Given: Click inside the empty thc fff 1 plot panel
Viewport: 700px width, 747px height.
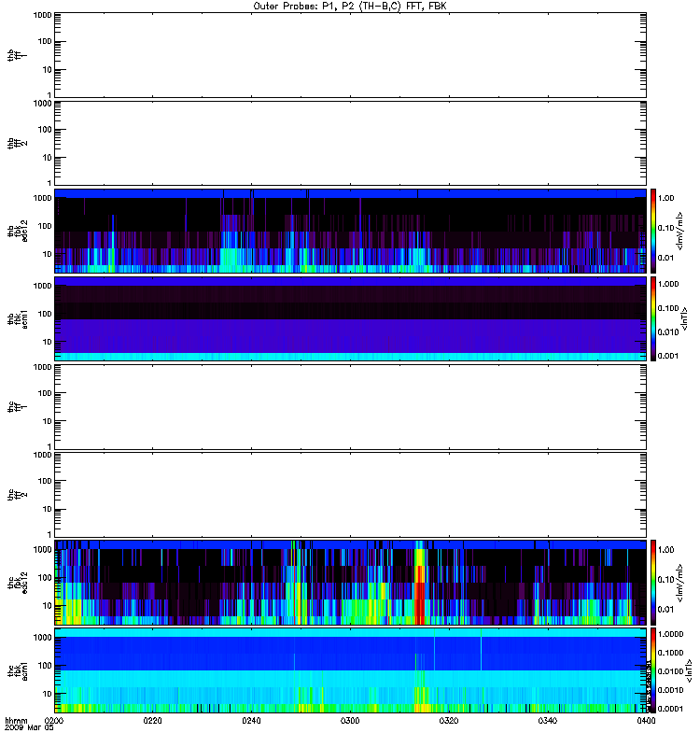Looking at the screenshot, I should [350, 407].
